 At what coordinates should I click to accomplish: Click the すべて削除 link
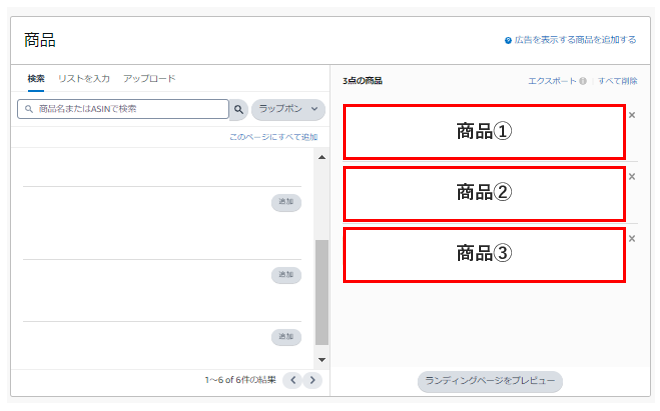(617, 81)
